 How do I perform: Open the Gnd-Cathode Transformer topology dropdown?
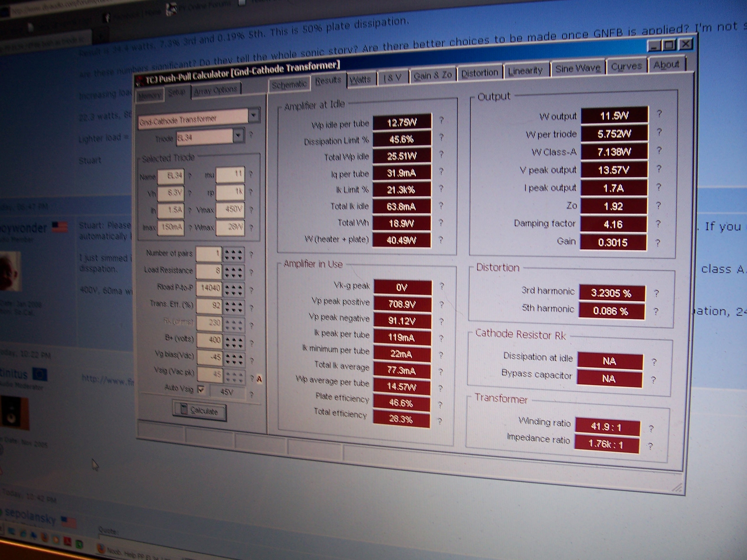(x=254, y=116)
